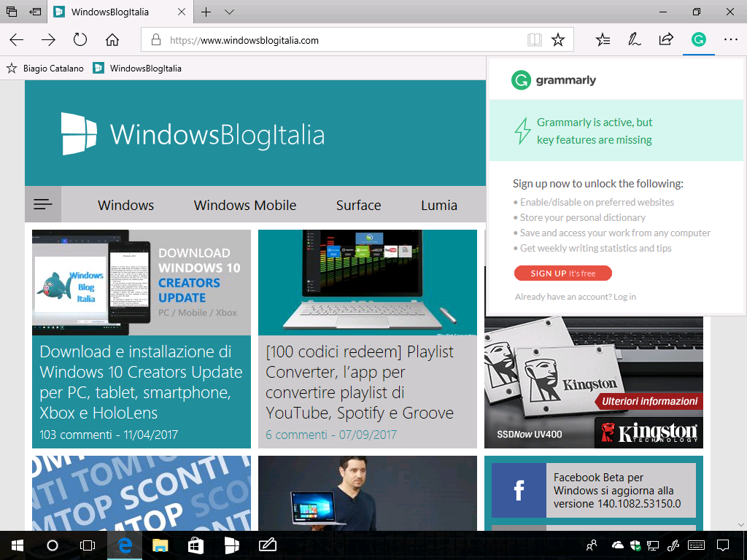Open a new tab with plus

[206, 12]
